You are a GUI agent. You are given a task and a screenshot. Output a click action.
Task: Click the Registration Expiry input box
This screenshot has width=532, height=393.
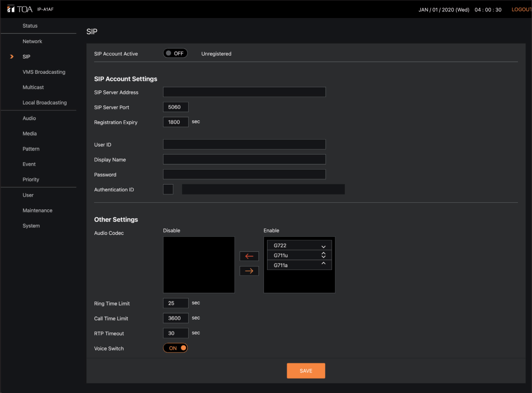coord(176,122)
